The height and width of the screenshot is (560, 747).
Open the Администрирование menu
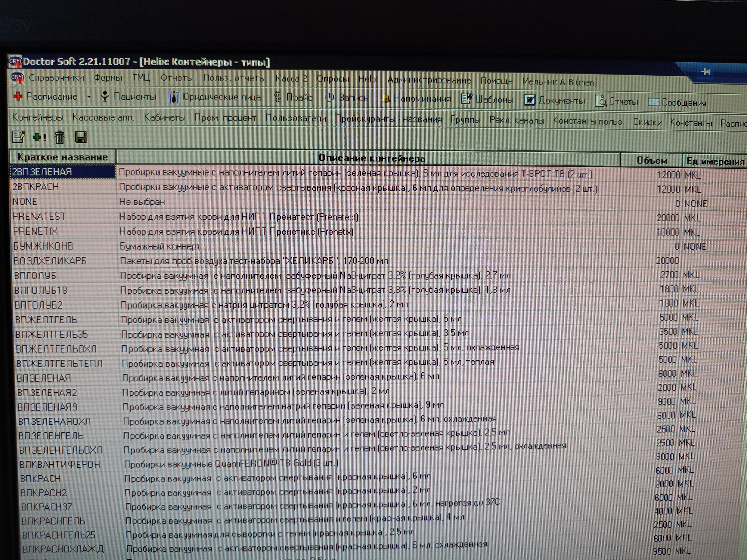(429, 80)
